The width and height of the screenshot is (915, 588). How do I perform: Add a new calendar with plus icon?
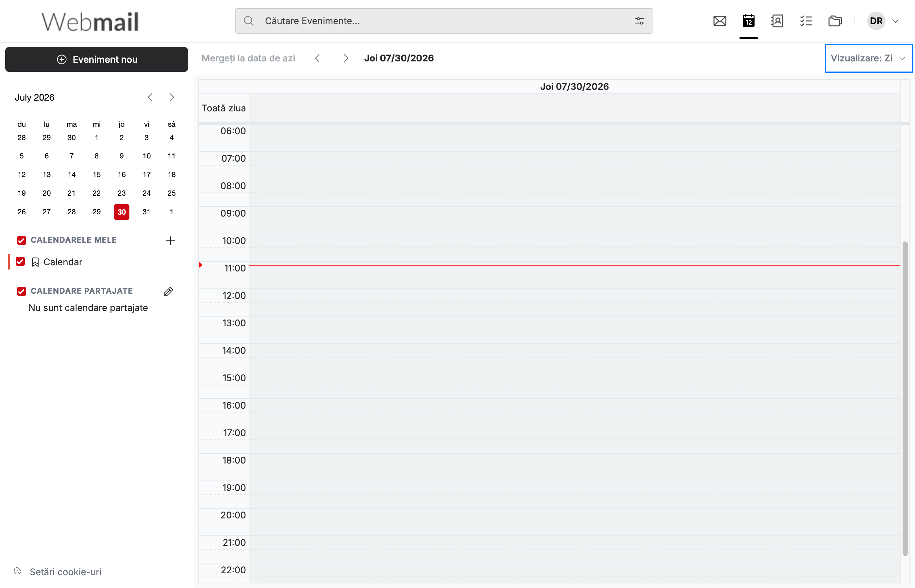click(170, 240)
